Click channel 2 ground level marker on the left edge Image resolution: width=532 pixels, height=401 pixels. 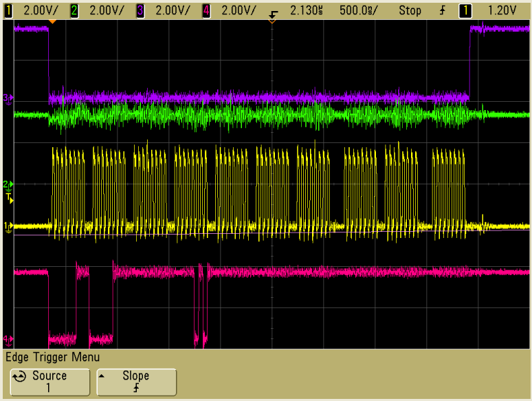8,186
